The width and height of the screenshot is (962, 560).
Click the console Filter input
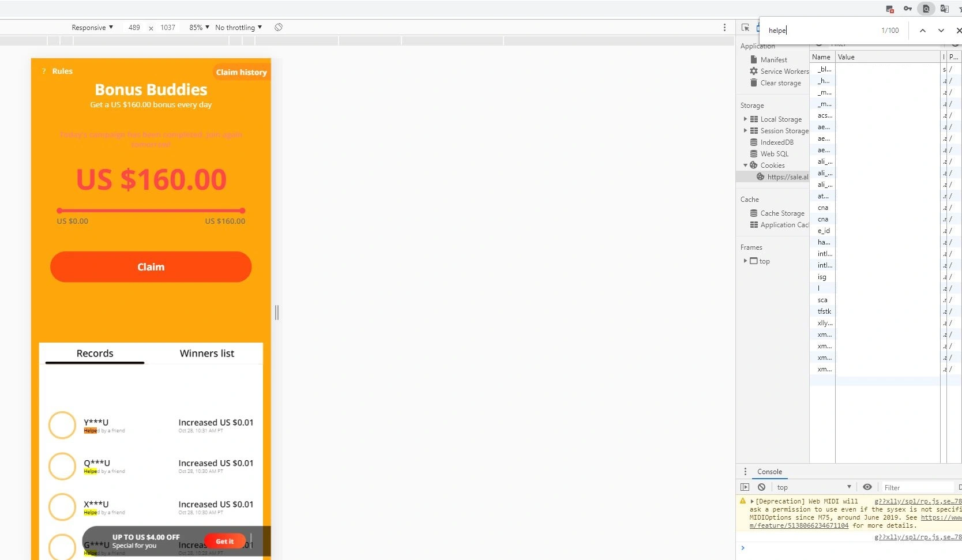917,487
